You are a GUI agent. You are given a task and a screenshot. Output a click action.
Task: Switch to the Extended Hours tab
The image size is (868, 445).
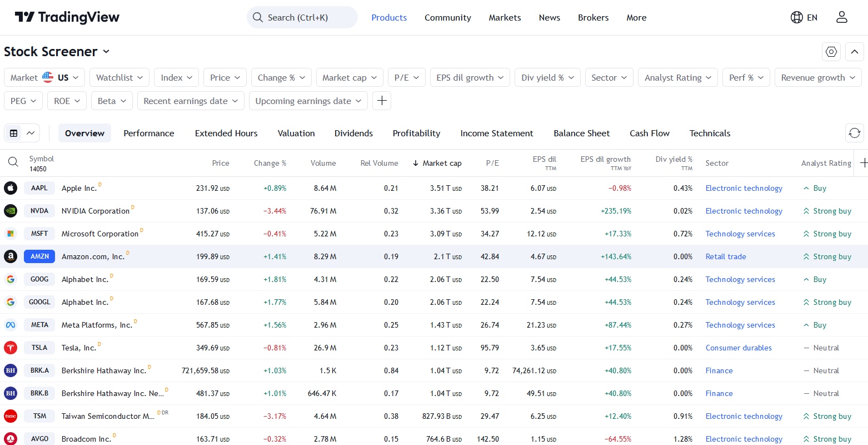click(226, 133)
